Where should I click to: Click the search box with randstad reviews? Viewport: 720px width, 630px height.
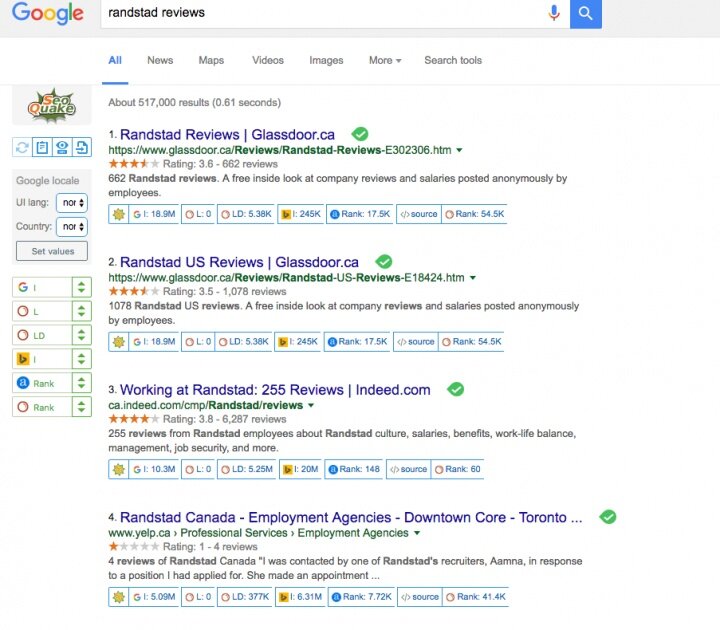pyautogui.click(x=321, y=13)
